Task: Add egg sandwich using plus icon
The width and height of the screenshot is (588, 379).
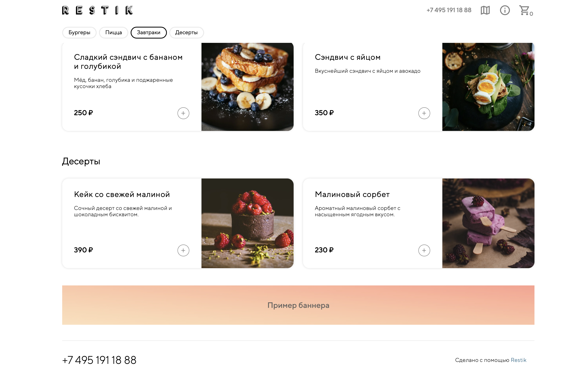Action: point(424,113)
